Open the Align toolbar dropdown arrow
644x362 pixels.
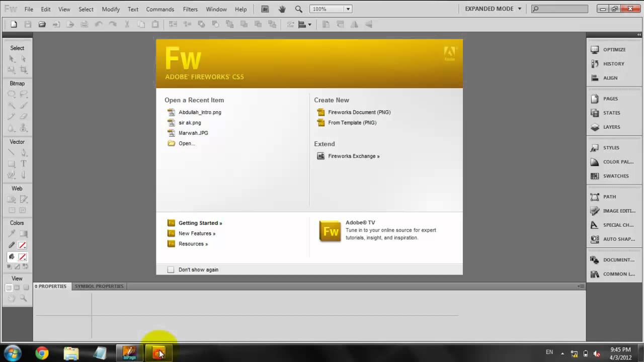310,24
